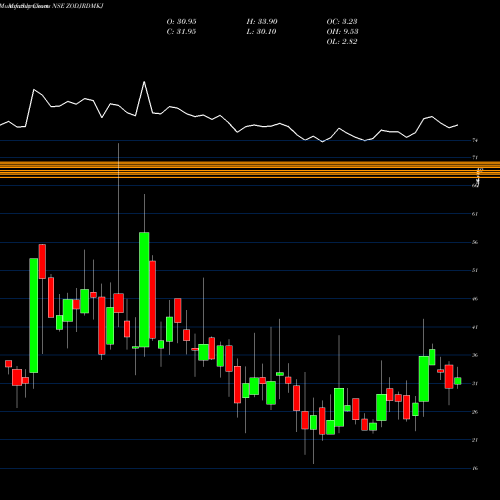This screenshot has height=500, width=500.
Task: Click the highest peak of the white line chart
Action: (x=144, y=82)
